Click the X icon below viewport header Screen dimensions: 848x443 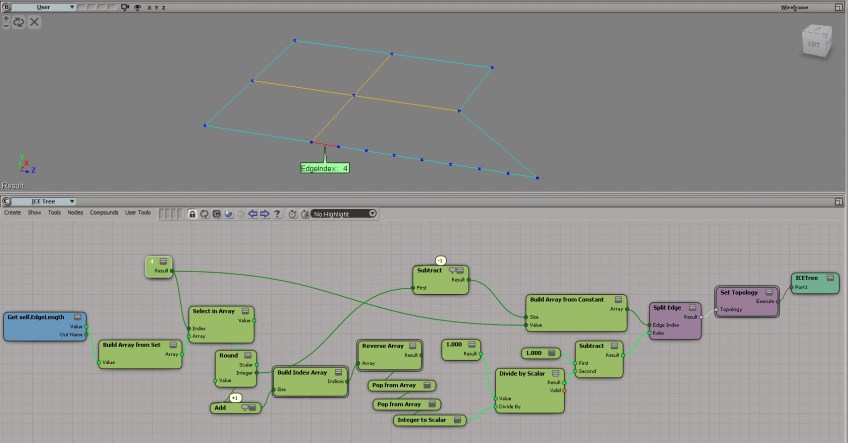(34, 21)
